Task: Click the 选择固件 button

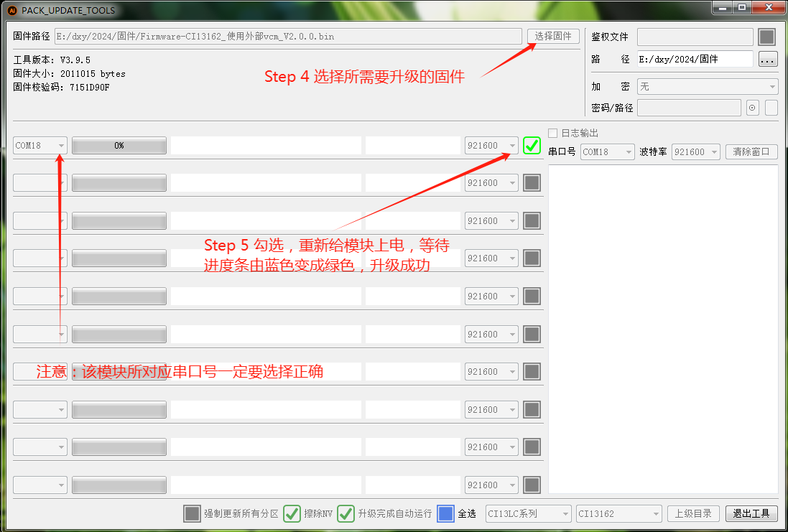Action: tap(553, 36)
